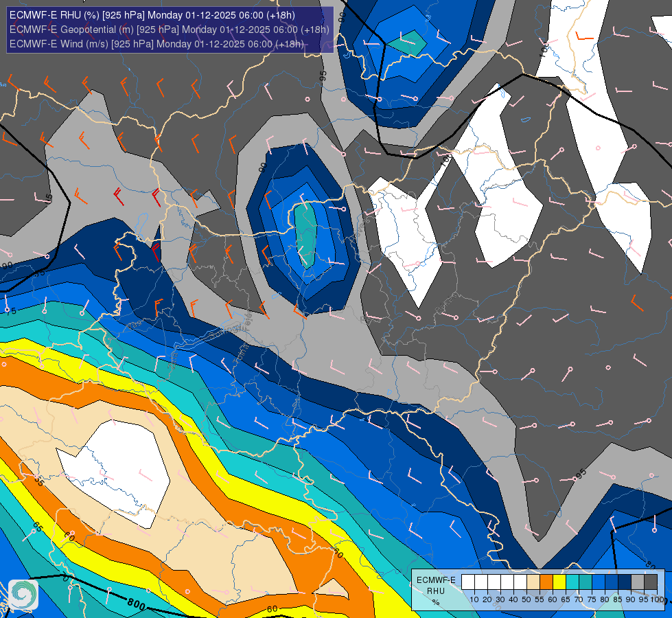The image size is (672, 618).
Task: Select the ECMWF-E Geopotential (m) layer title
Action: 170,30
